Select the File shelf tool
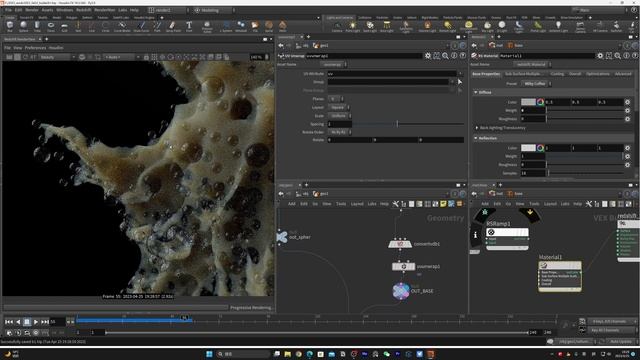This screenshot has height=360, width=640. [255, 27]
